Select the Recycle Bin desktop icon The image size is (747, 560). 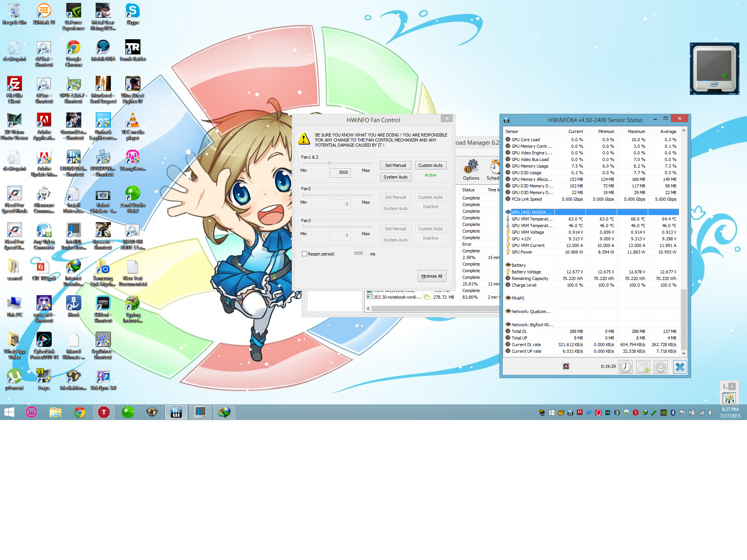(14, 14)
